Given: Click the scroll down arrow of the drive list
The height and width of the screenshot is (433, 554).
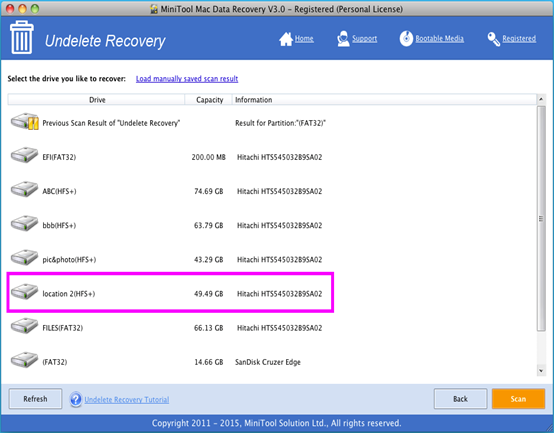Looking at the screenshot, I should [541, 371].
